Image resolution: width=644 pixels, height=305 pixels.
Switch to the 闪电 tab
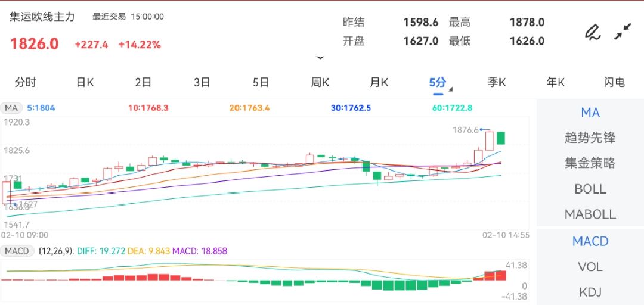[614, 83]
